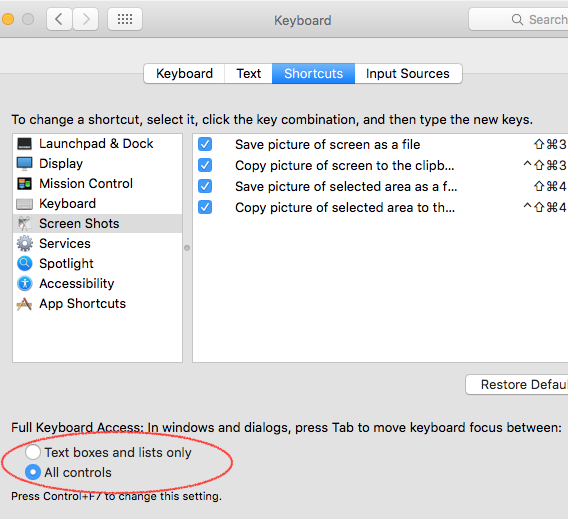
Task: Grab the split pane divider handle
Action: coord(187,248)
